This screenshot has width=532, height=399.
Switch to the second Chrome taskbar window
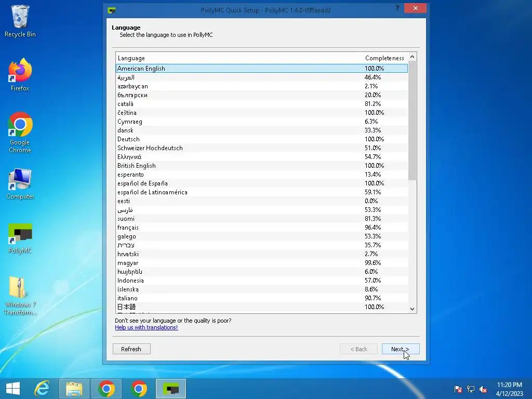click(x=139, y=389)
